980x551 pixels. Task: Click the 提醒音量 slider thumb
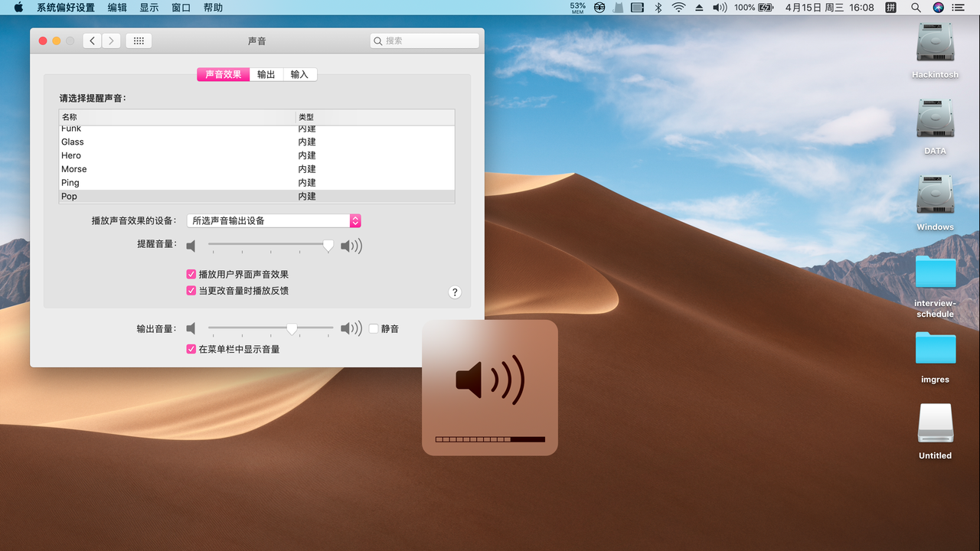click(328, 246)
